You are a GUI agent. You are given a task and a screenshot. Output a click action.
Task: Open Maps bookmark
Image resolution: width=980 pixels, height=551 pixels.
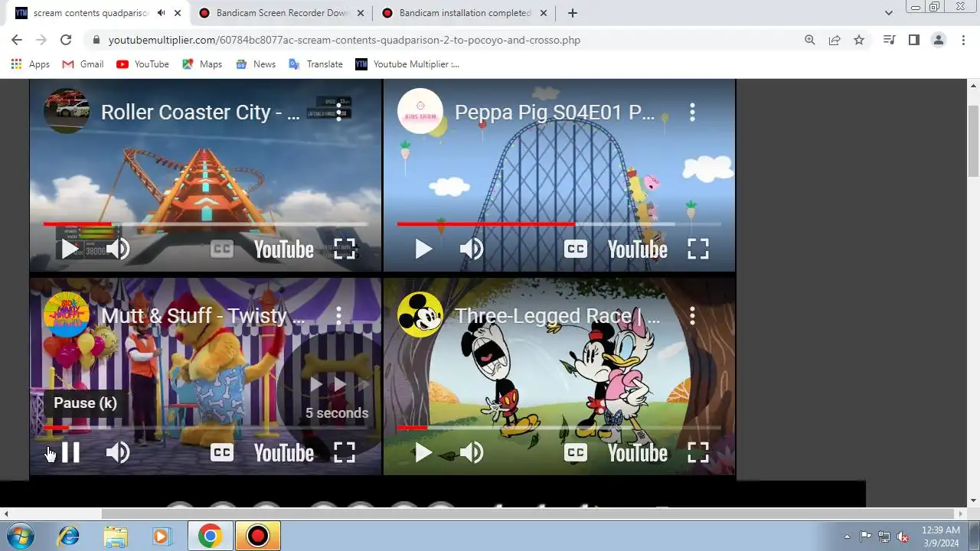(x=202, y=64)
